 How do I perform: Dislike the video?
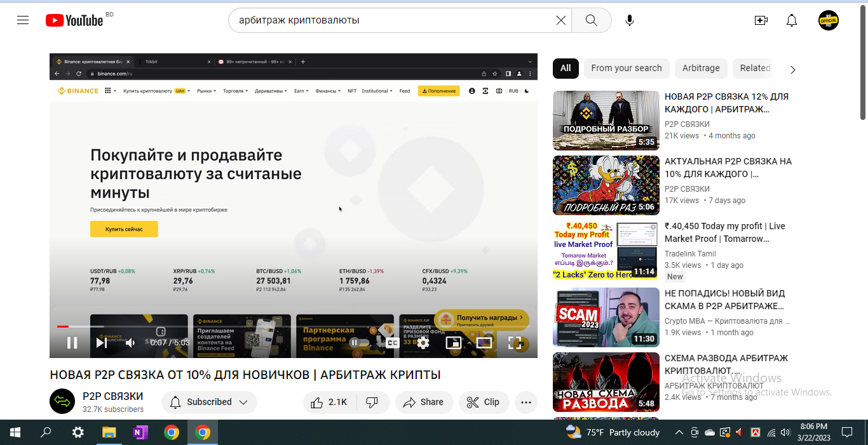[x=373, y=402]
